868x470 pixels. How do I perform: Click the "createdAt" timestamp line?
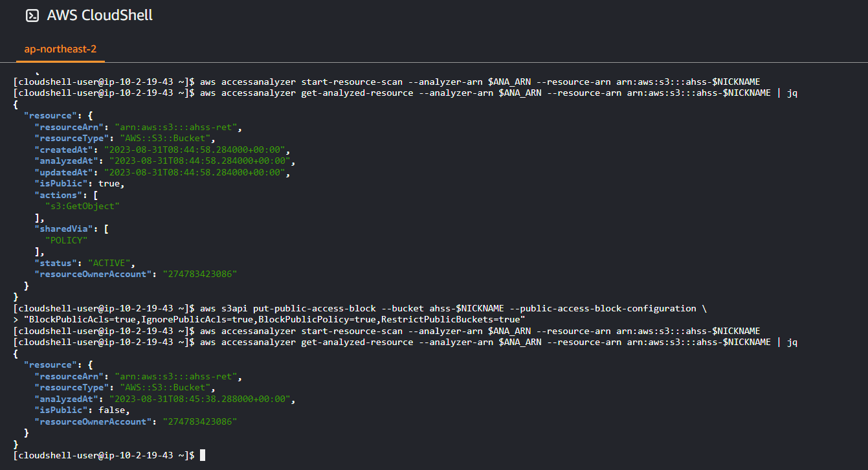[x=162, y=150]
